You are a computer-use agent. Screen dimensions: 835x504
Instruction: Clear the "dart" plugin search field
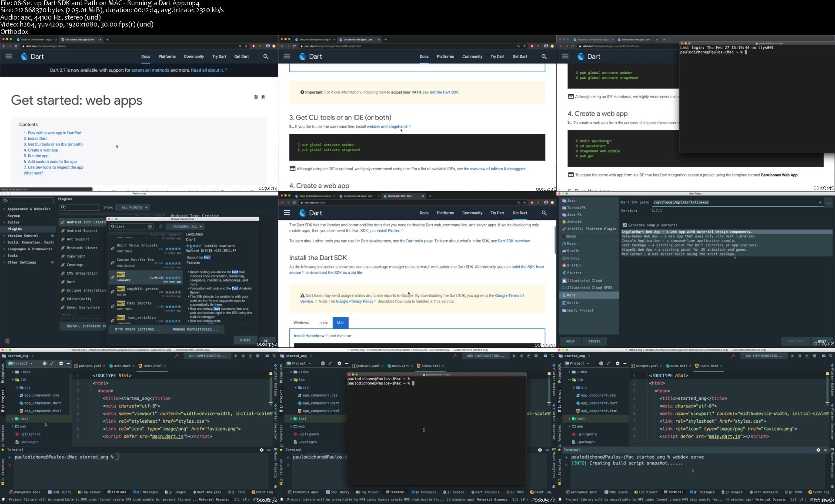(150, 226)
